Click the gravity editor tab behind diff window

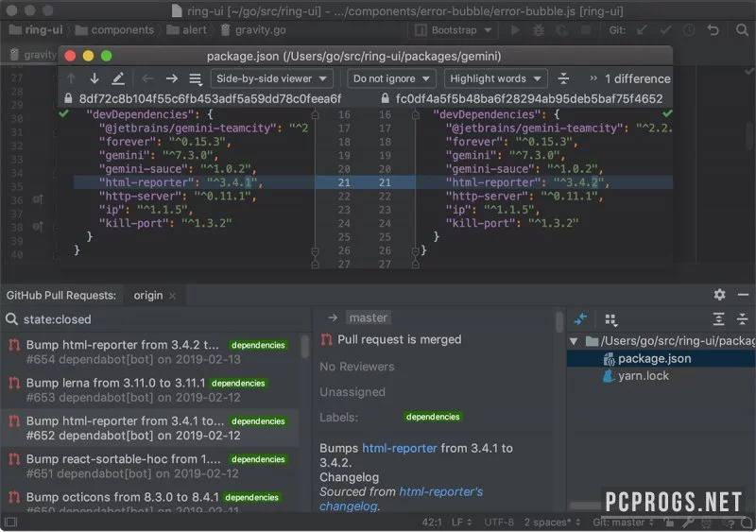[x=33, y=55]
